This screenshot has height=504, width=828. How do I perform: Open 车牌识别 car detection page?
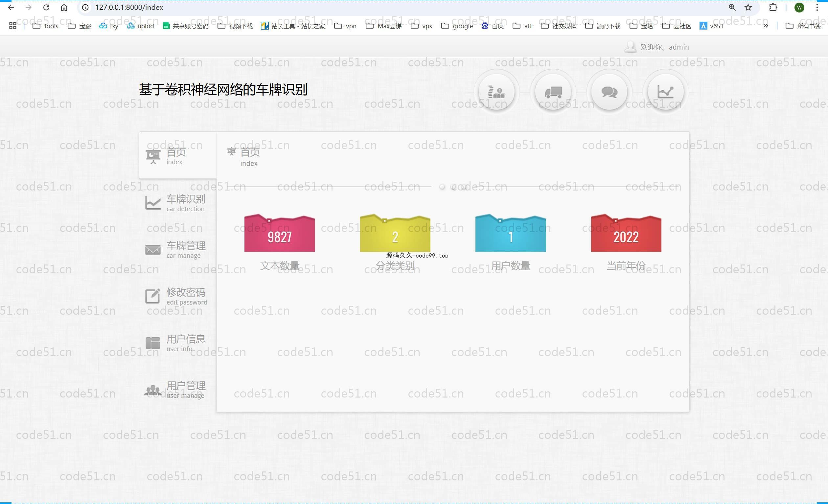[x=178, y=203]
